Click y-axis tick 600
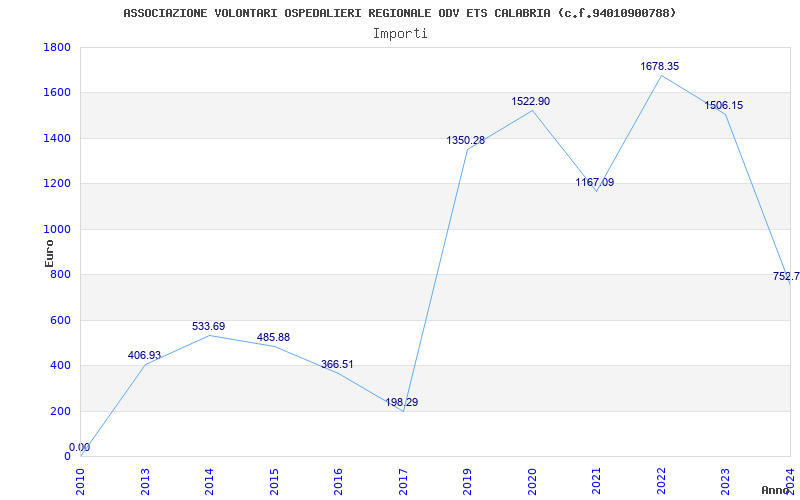Viewport: 800px width, 500px height. 60,320
